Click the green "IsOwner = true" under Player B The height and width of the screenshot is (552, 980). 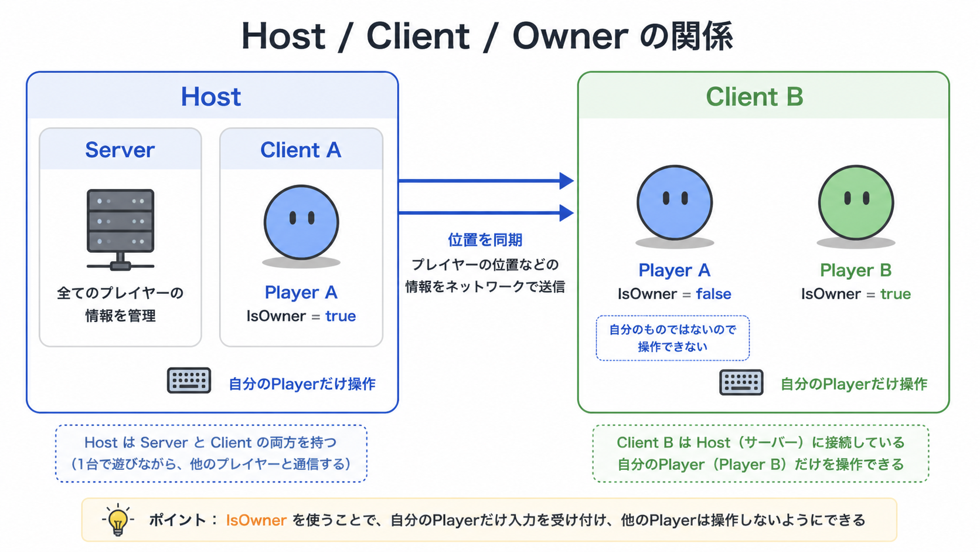[856, 294]
